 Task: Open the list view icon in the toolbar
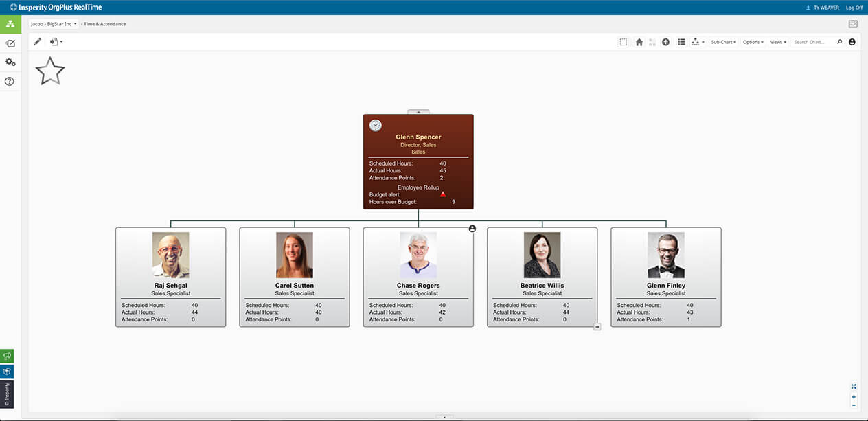click(x=681, y=42)
